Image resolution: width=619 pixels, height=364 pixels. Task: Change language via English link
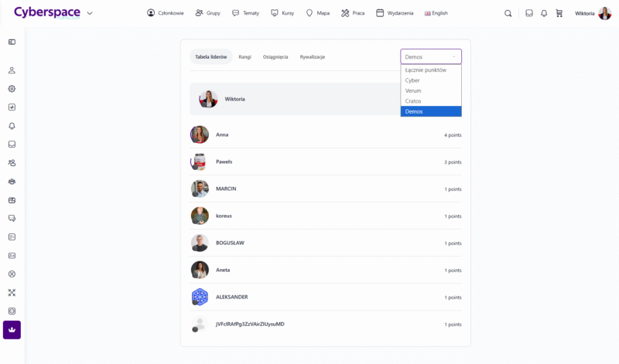(436, 13)
